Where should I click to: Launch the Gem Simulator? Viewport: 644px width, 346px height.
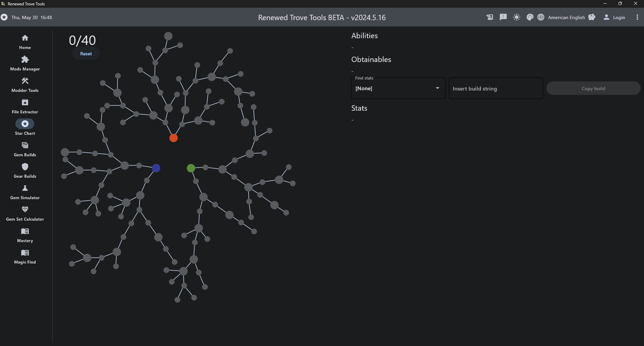pyautogui.click(x=25, y=192)
